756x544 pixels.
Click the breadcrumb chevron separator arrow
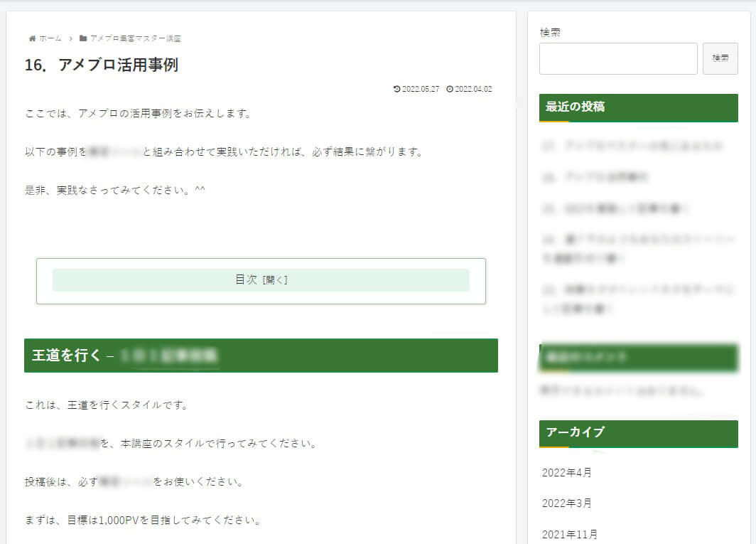coord(71,38)
